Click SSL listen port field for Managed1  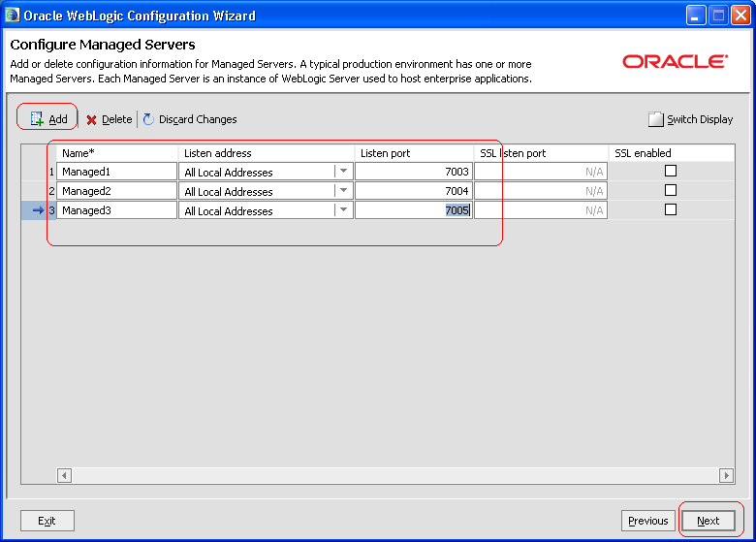pos(541,172)
